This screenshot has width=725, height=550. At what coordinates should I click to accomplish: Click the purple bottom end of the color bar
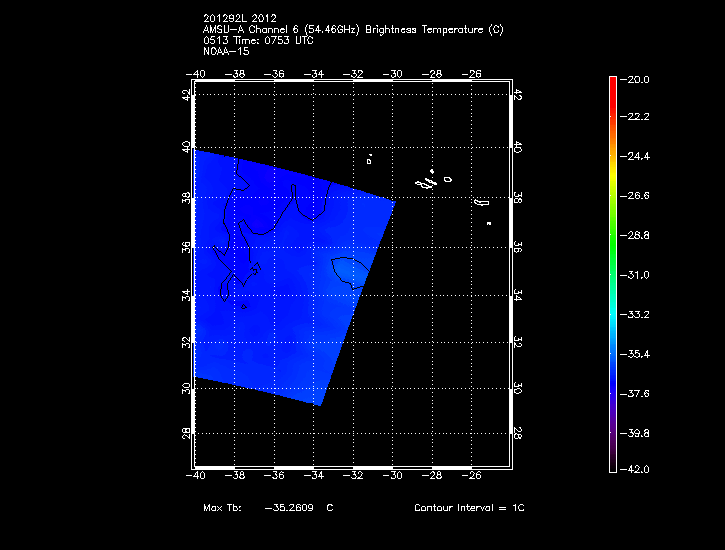[613, 460]
